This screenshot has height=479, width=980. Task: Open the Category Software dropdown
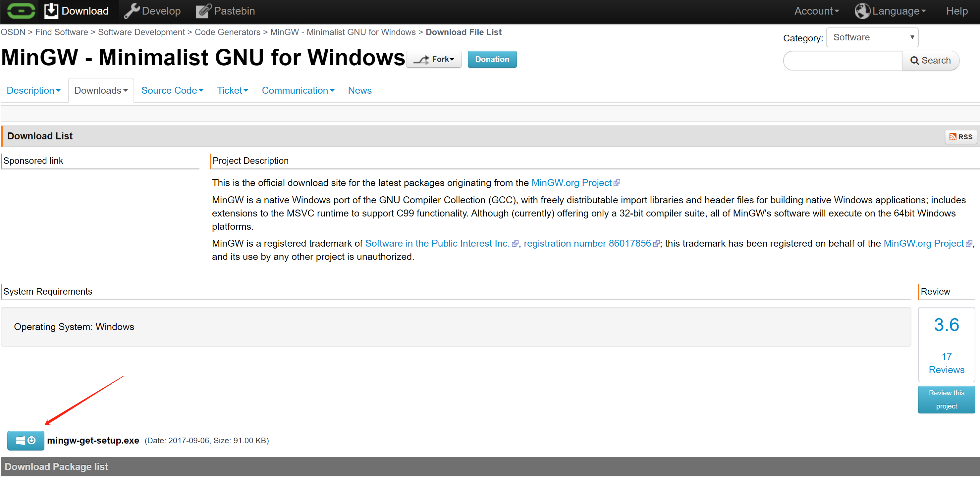(872, 37)
